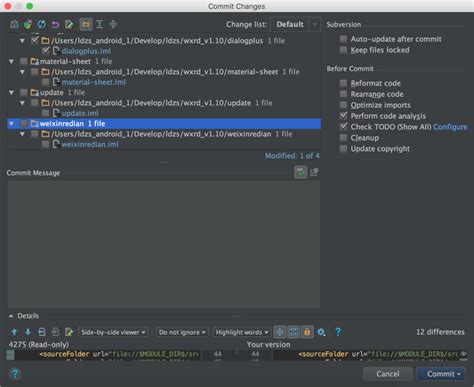Click the purple Revert arrow icon

pos(55,24)
